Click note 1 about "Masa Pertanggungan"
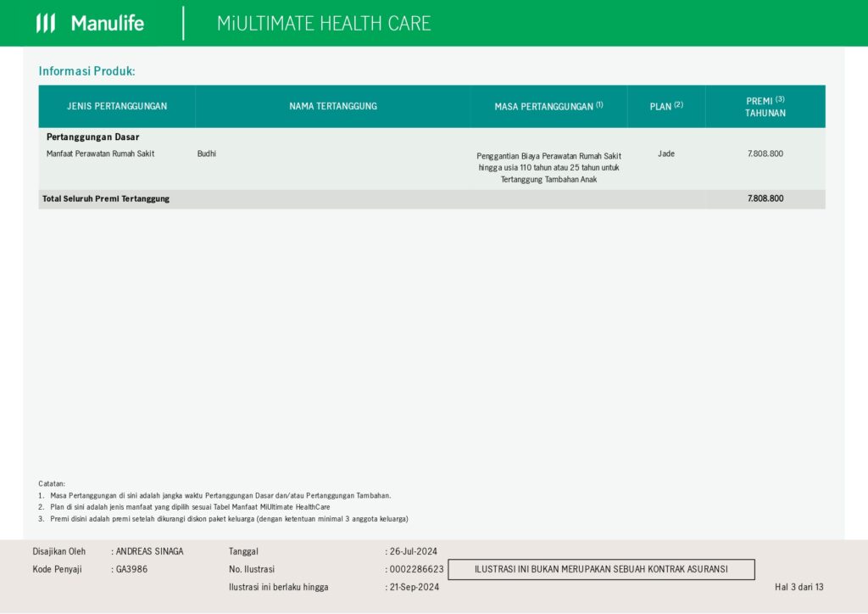The width and height of the screenshot is (868, 614). pyautogui.click(x=214, y=495)
